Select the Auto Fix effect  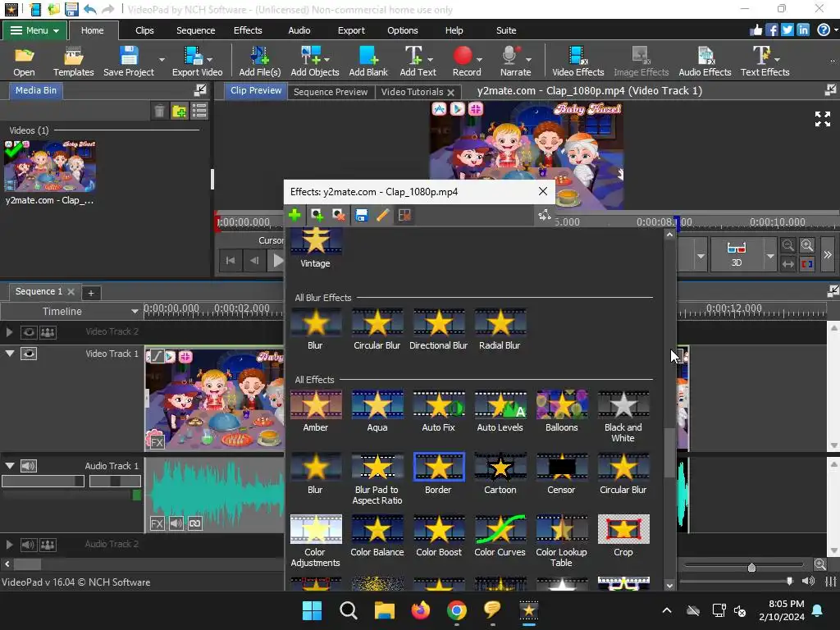click(x=438, y=411)
